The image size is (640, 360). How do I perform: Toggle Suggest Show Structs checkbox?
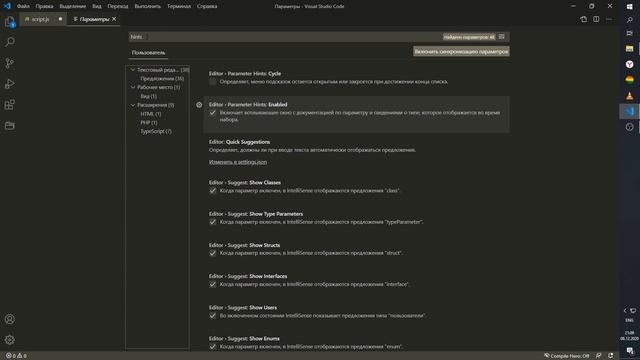click(x=213, y=253)
